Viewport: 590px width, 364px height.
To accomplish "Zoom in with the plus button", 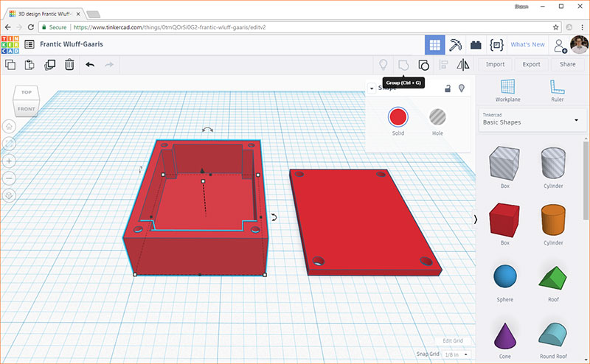I will point(10,161).
